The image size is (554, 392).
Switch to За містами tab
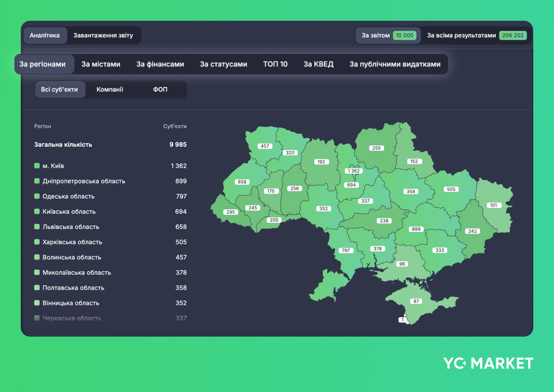tap(101, 64)
